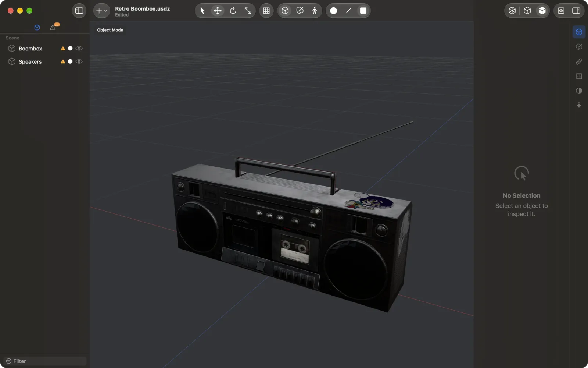Click the Speakers warning triangle
The height and width of the screenshot is (368, 588).
(x=63, y=61)
